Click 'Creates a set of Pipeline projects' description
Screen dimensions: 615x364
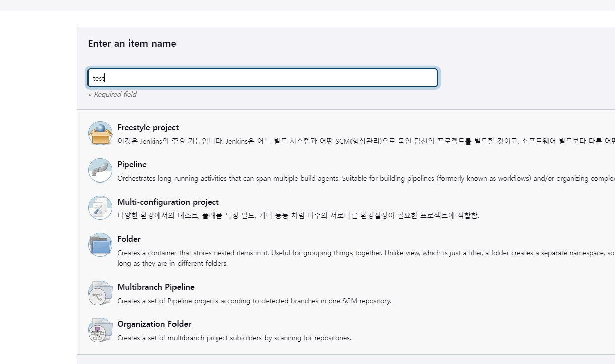(x=254, y=301)
